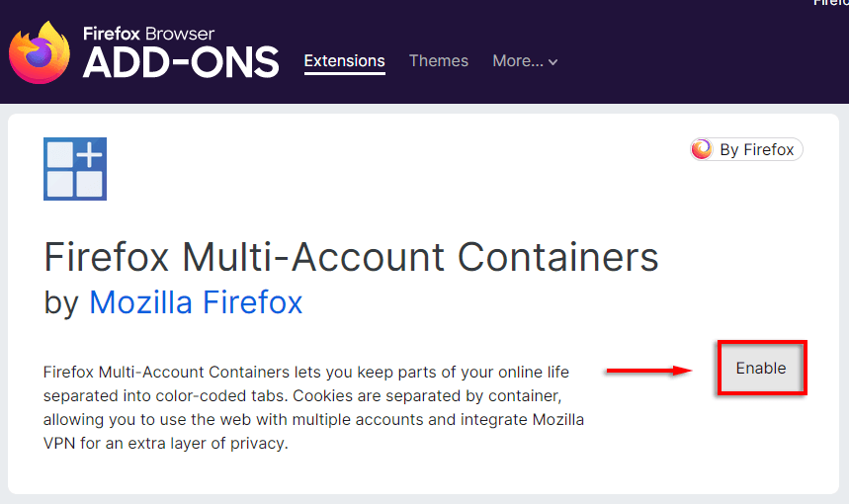The width and height of the screenshot is (849, 504).
Task: Open the Themes tab
Action: [x=439, y=61]
